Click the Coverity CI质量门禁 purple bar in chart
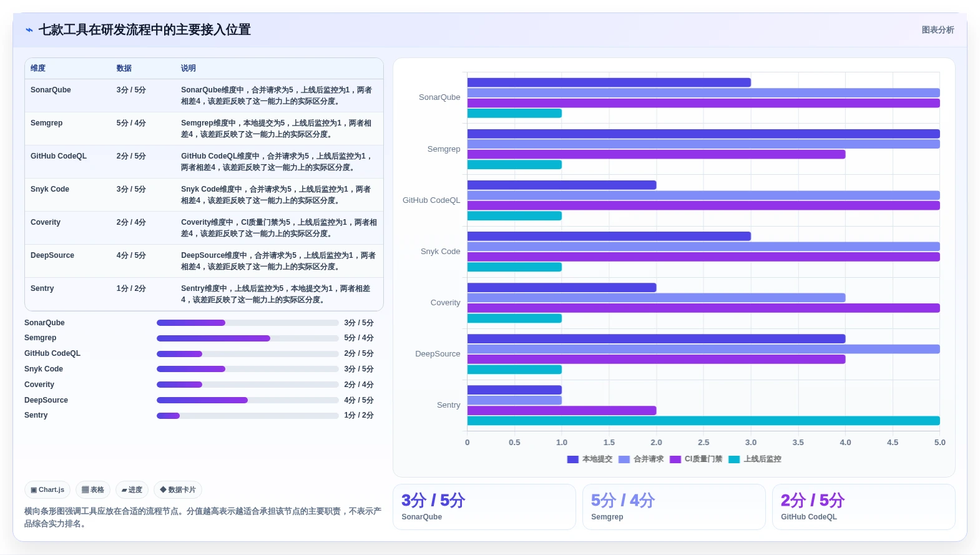Viewport: 980px width, 555px height. coord(703,308)
